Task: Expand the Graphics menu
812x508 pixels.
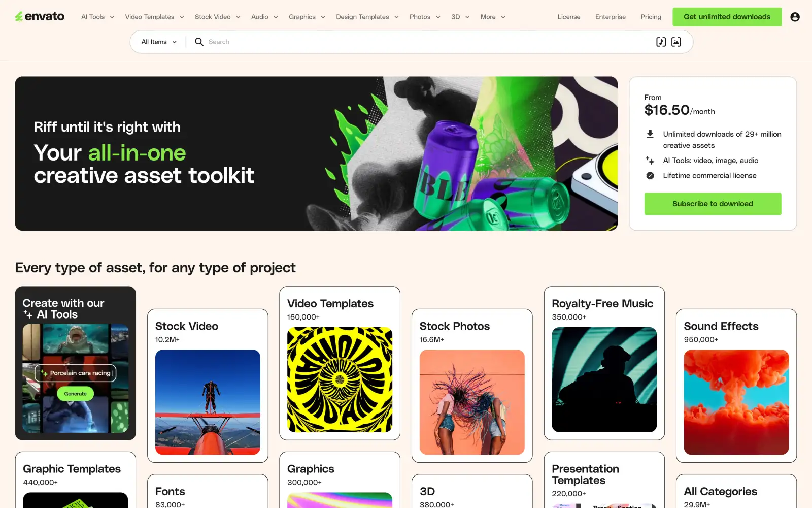Action: (x=307, y=17)
